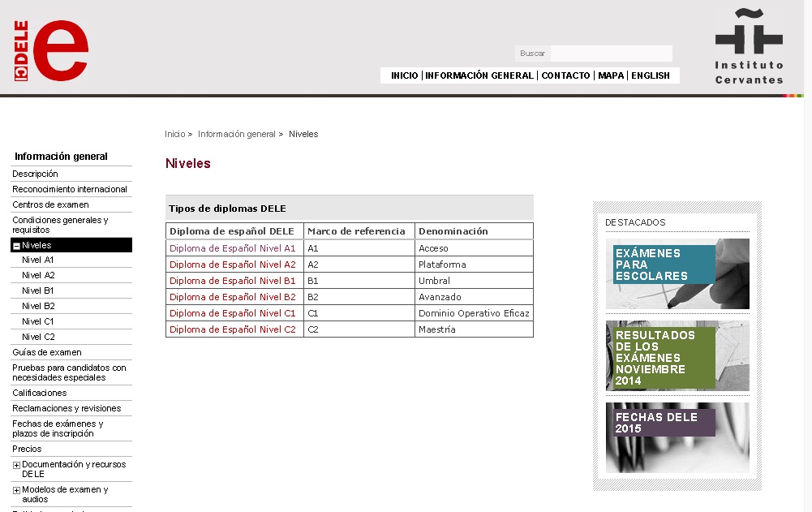The height and width of the screenshot is (512, 812).
Task: Open Resultados de los exámenes noviembre 2014
Action: click(677, 356)
